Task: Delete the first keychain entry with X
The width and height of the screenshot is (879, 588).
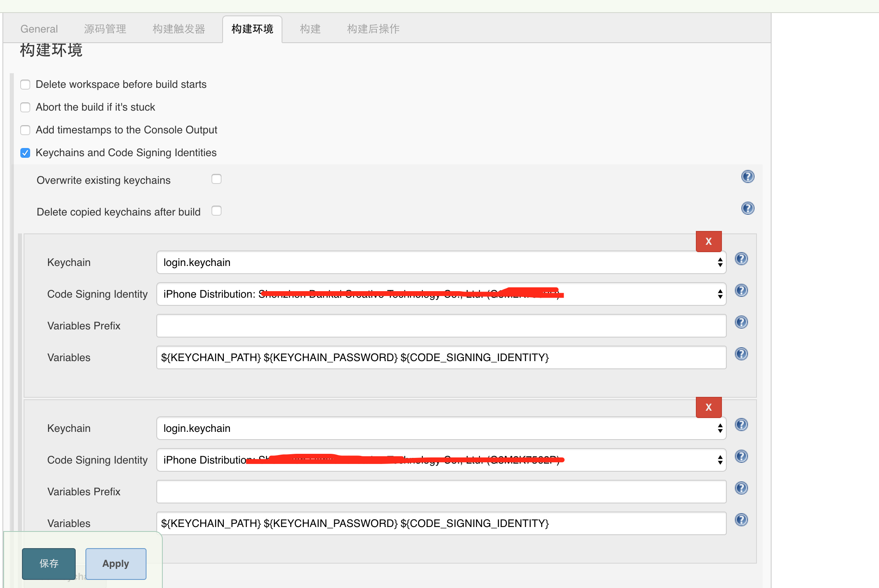Action: pyautogui.click(x=708, y=242)
